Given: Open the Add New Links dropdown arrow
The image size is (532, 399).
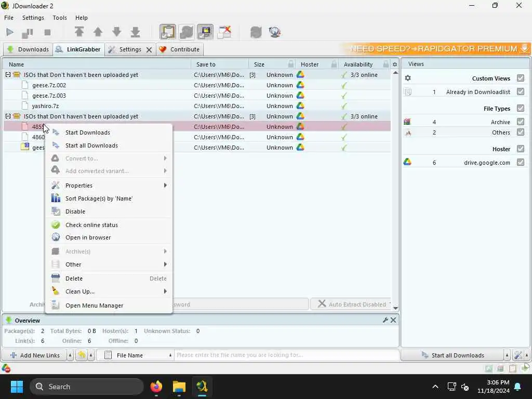Looking at the screenshot, I should click(70, 355).
